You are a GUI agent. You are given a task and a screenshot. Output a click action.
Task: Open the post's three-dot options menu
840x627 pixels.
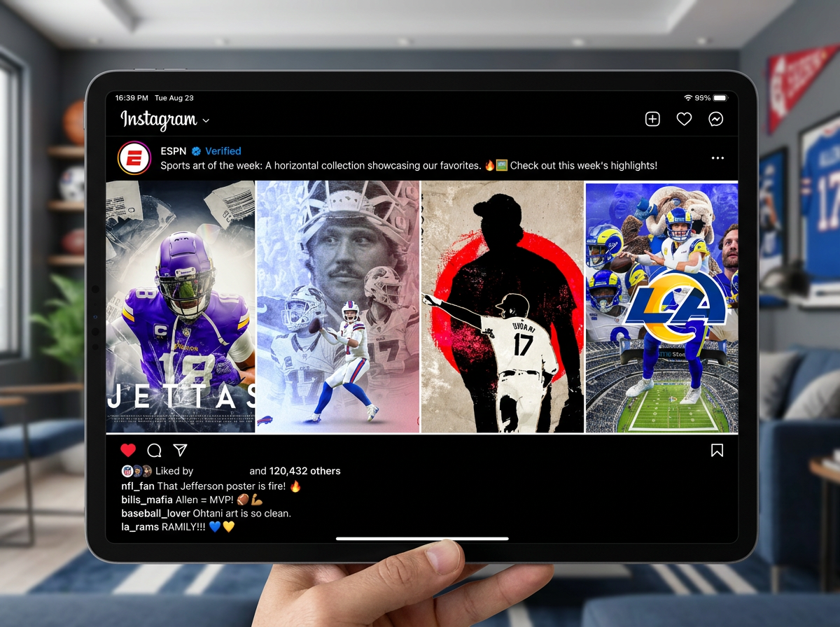(717, 158)
